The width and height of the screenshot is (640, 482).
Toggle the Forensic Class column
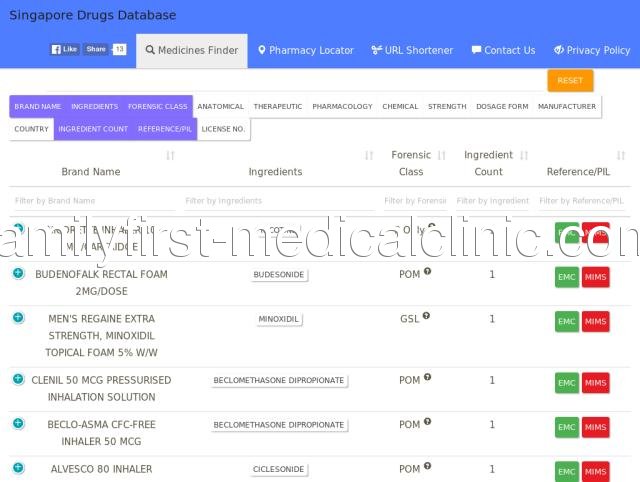click(158, 107)
